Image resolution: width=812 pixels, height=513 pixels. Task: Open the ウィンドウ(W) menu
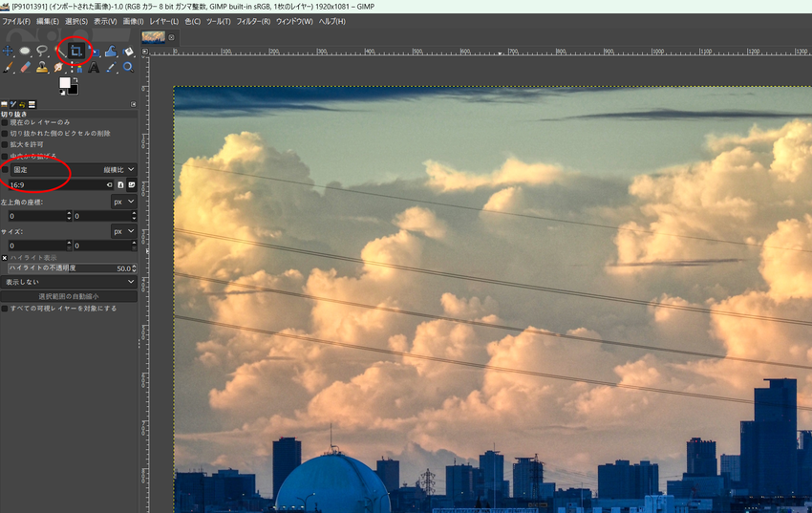pyautogui.click(x=294, y=21)
